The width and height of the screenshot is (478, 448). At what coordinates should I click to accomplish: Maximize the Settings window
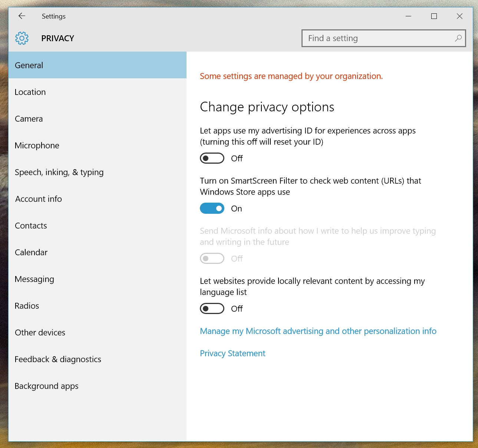click(434, 16)
